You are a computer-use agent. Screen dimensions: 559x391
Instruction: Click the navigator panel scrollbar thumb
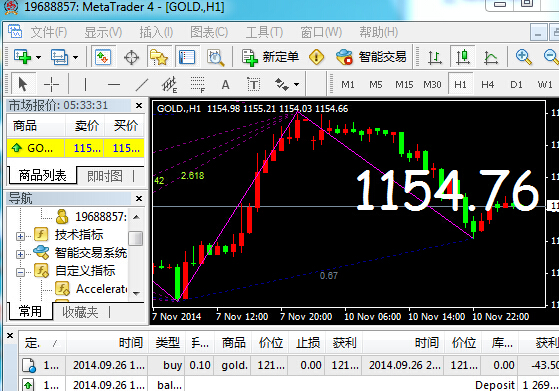[x=135, y=238]
